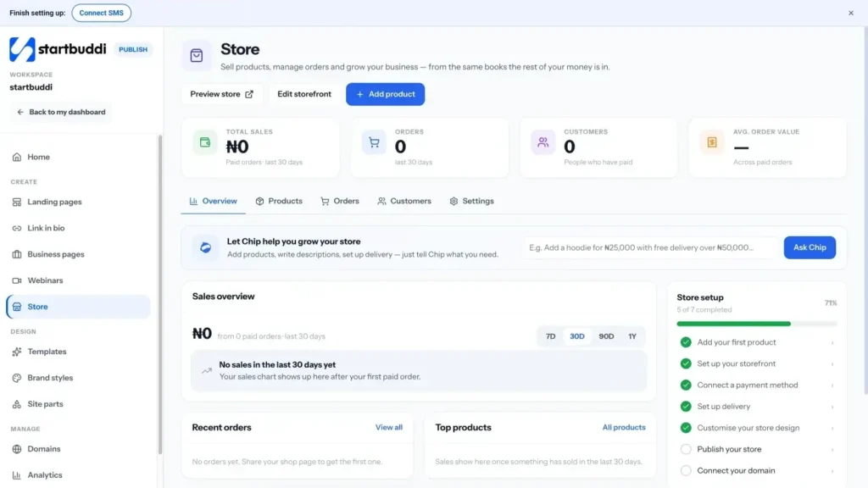
Task: Click the back arrow icon next to Back to my dashboard
Action: click(20, 112)
